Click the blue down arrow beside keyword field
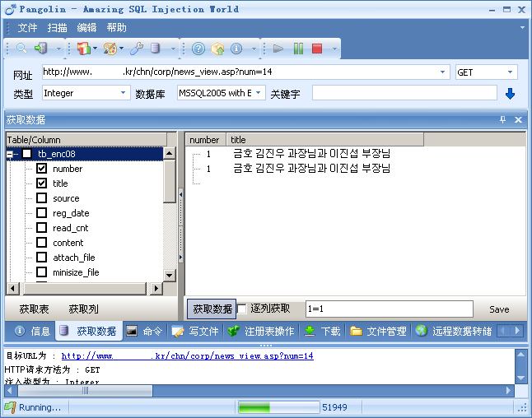The image size is (532, 418). [x=510, y=94]
